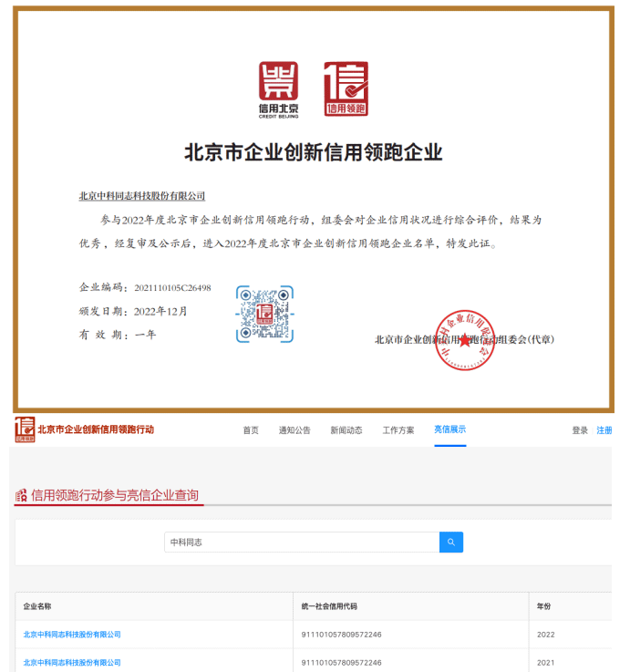
Task: Switch to the 新闻动态 tab
Action: coord(346,430)
